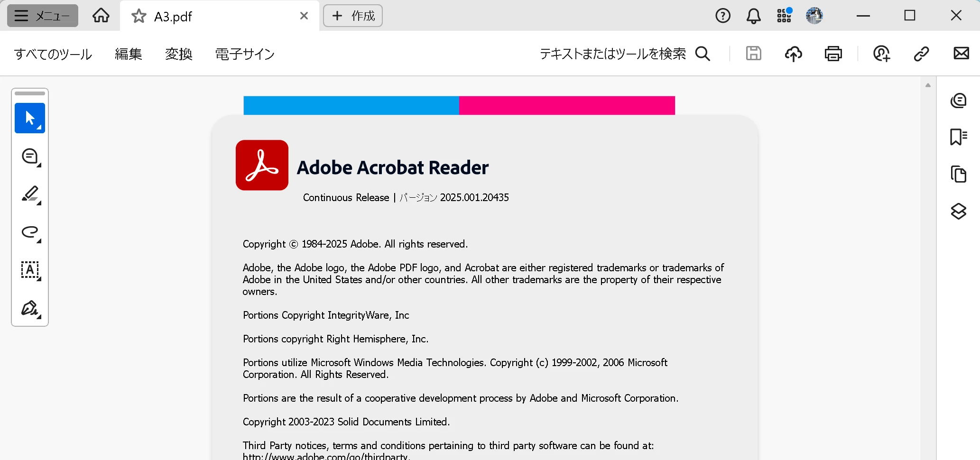The width and height of the screenshot is (980, 460).
Task: Open the AI assistant panel icon
Action: point(959,101)
